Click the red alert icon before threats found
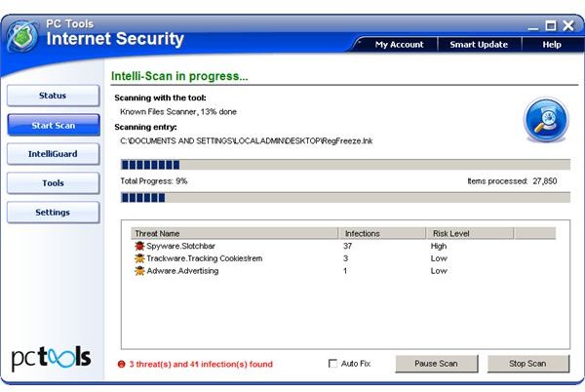The image size is (585, 392). coord(121,364)
